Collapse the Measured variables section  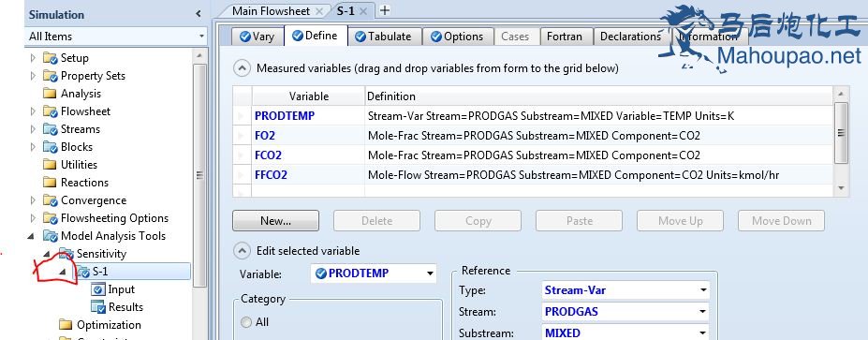click(x=242, y=68)
